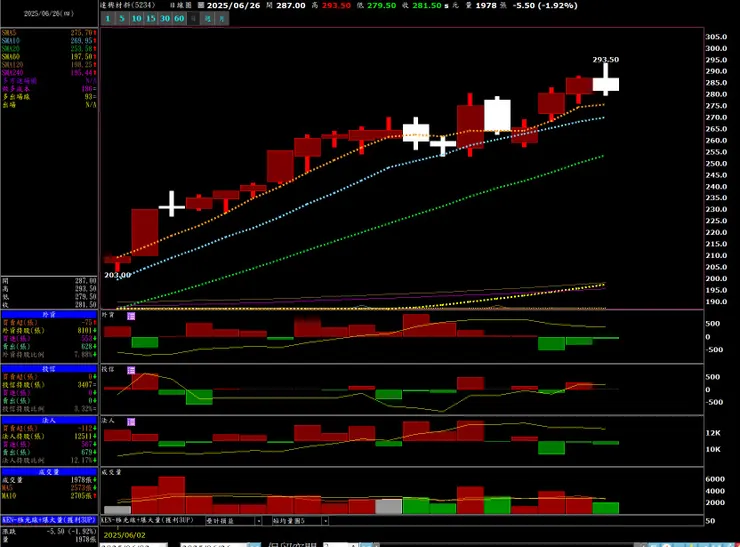The width and height of the screenshot is (740, 547).
Task: Open settings icon in 外資 indicator panel
Action: click(x=131, y=316)
